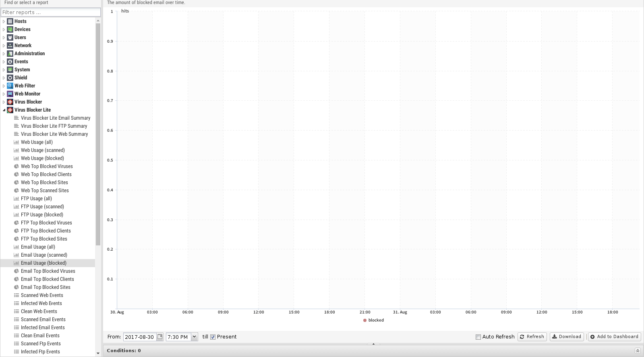Click the Users category icon

(10, 37)
